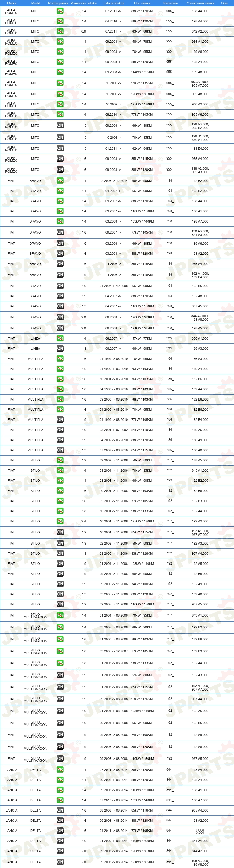Screen dimensions: 234x868
Task: Click the 81kW / 110KM power cell
Action: (142, 430)
